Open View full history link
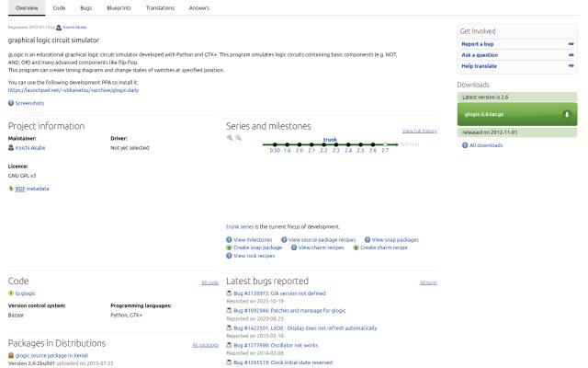This screenshot has height=368, width=588. click(420, 131)
